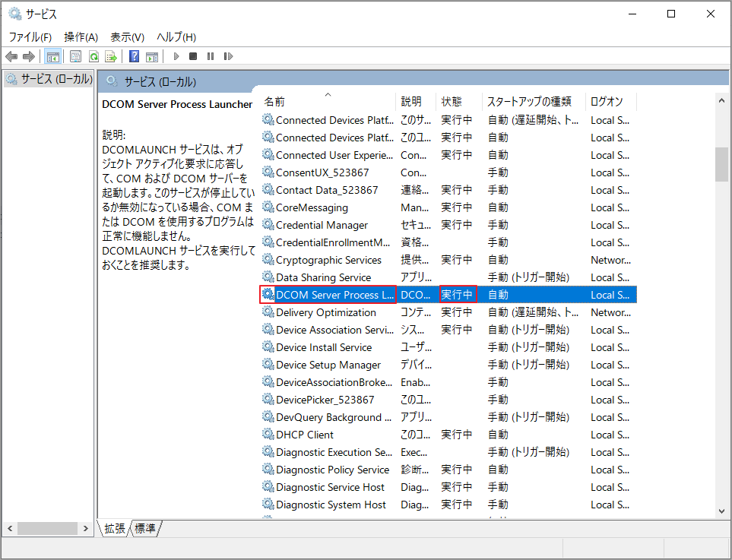Export the service list with the export icon

click(110, 56)
